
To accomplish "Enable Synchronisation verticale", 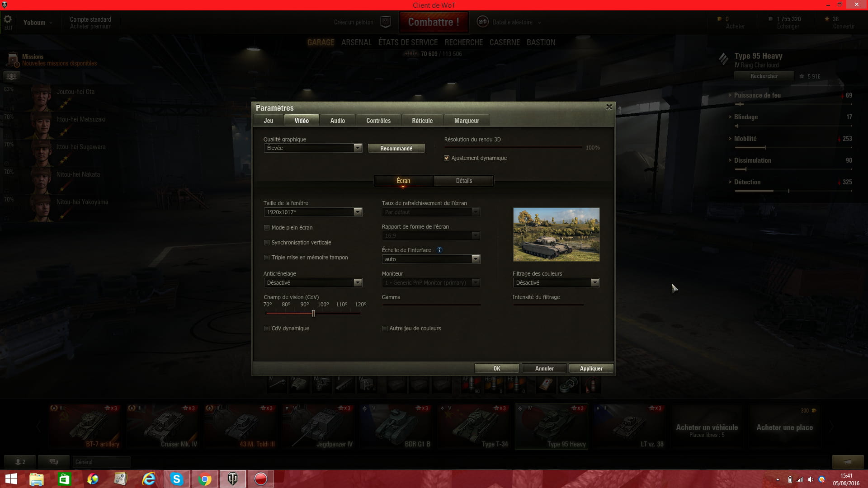I will (x=267, y=243).
